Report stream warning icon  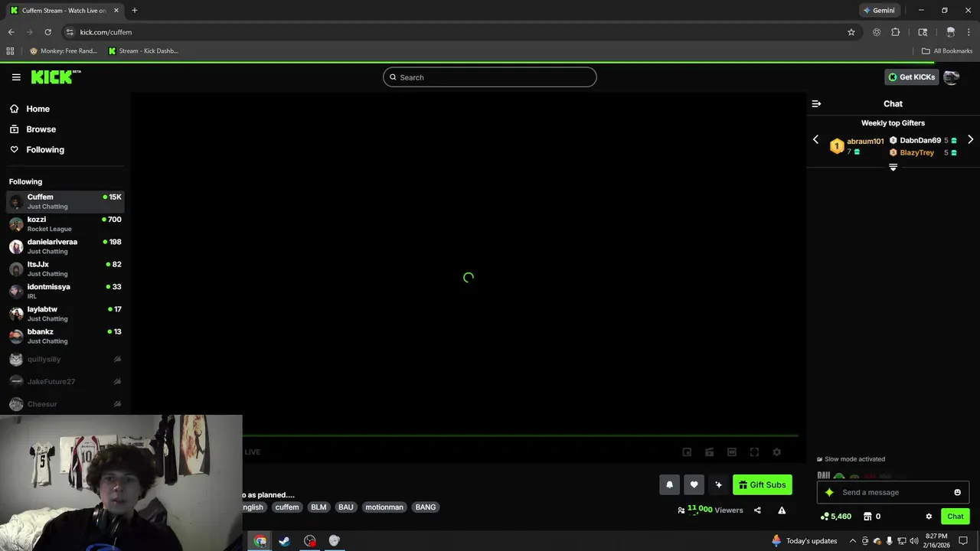[782, 510]
